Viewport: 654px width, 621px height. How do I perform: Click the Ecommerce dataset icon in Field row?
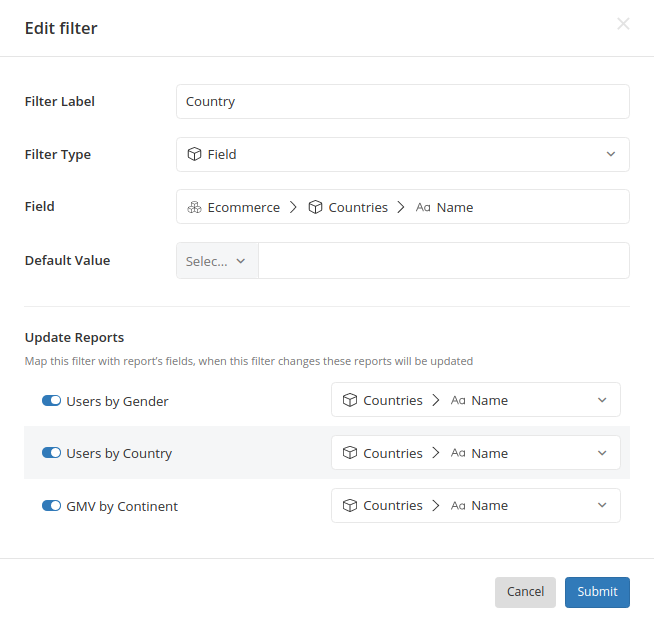[195, 207]
